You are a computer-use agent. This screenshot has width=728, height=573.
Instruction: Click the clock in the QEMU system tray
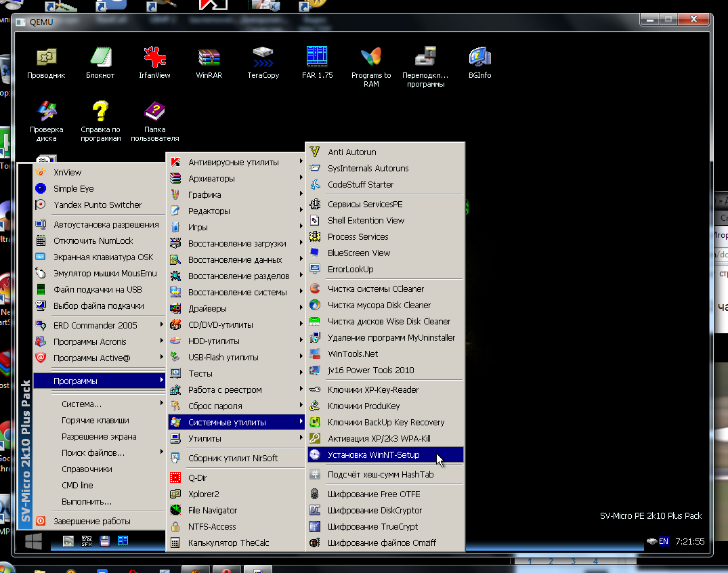point(690,541)
